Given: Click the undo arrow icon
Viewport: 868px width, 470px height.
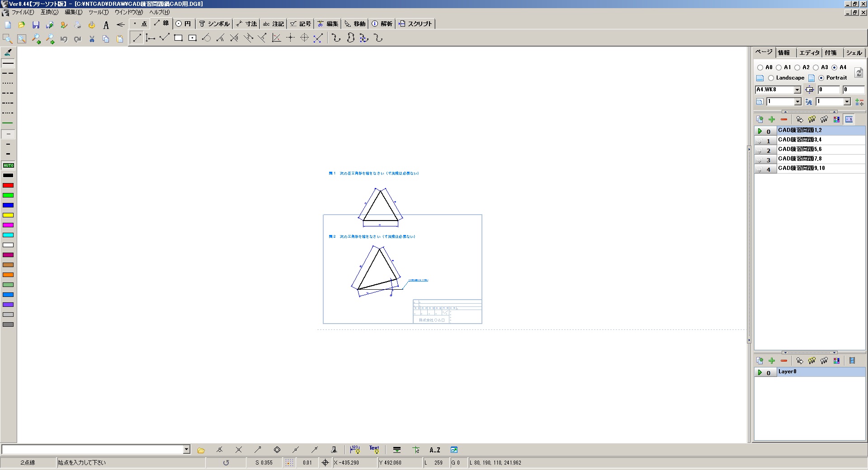Looking at the screenshot, I should 64,39.
